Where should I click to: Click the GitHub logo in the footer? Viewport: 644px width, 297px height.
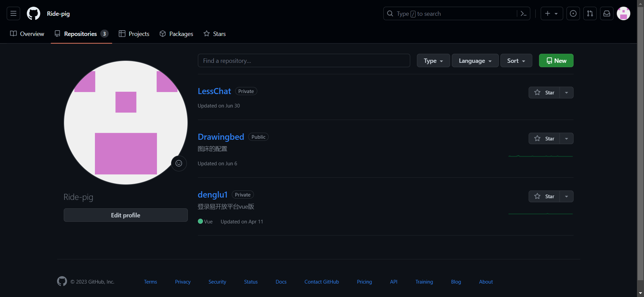tap(62, 281)
